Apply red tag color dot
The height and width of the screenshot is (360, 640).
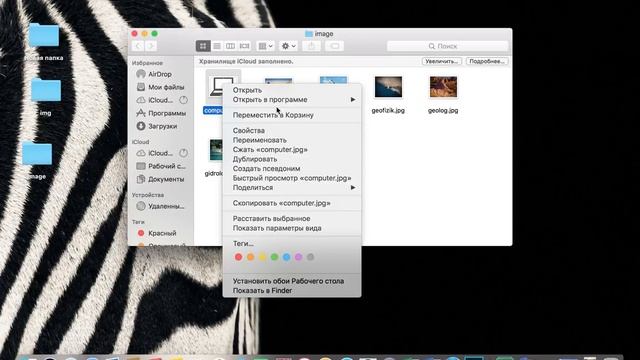pos(238,257)
